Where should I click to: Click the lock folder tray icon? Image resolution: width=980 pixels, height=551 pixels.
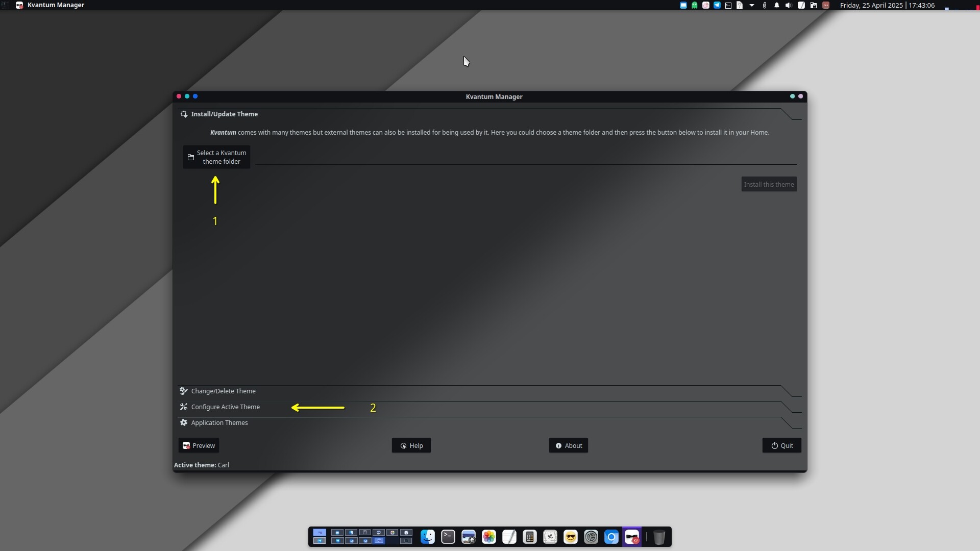[814, 5]
